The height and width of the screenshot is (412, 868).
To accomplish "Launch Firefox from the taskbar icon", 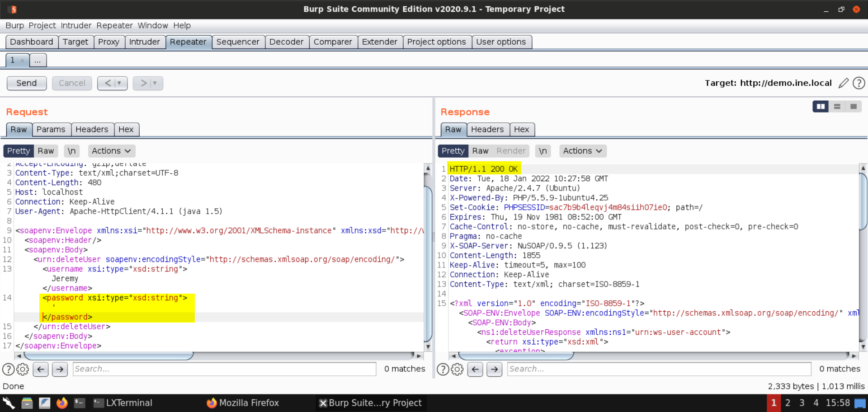I will coord(62,403).
